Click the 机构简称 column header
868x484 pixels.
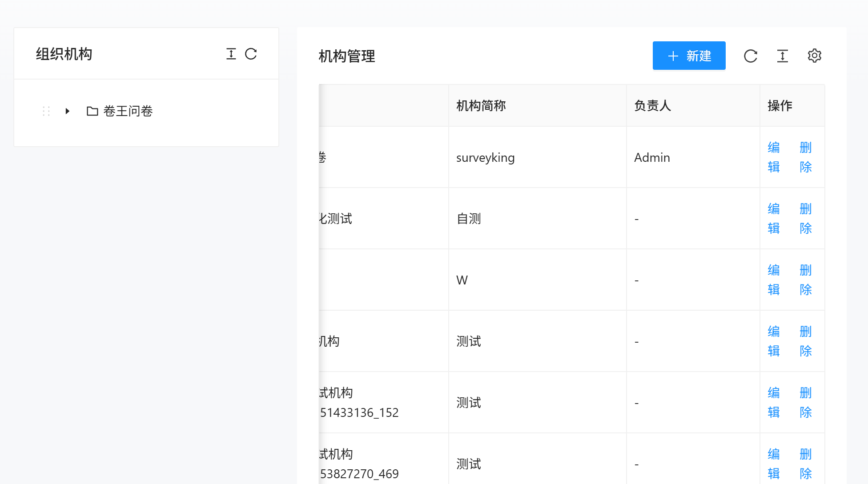point(481,106)
